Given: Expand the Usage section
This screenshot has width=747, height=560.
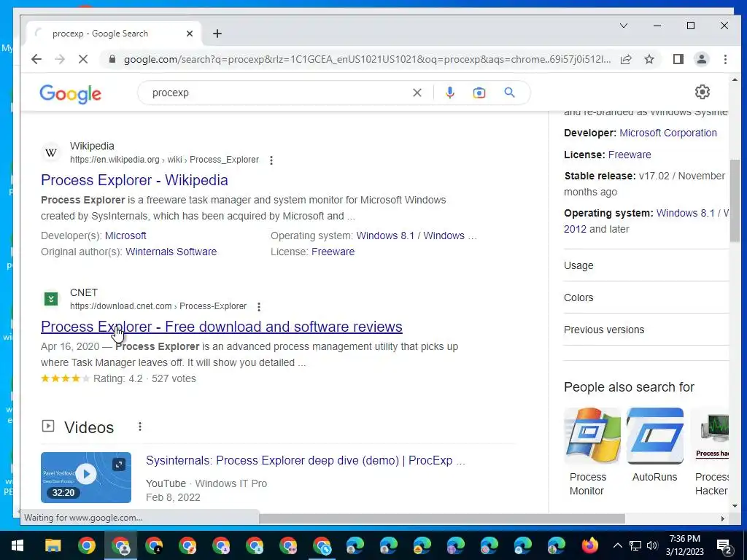Looking at the screenshot, I should click(646, 265).
